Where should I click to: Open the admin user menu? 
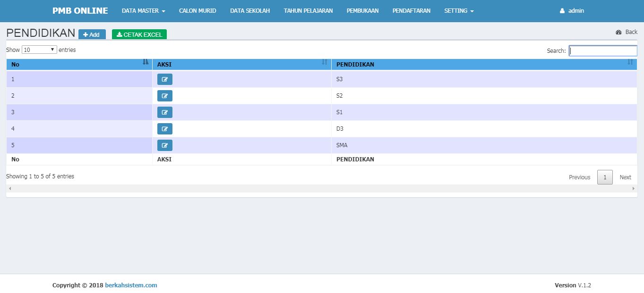(572, 11)
